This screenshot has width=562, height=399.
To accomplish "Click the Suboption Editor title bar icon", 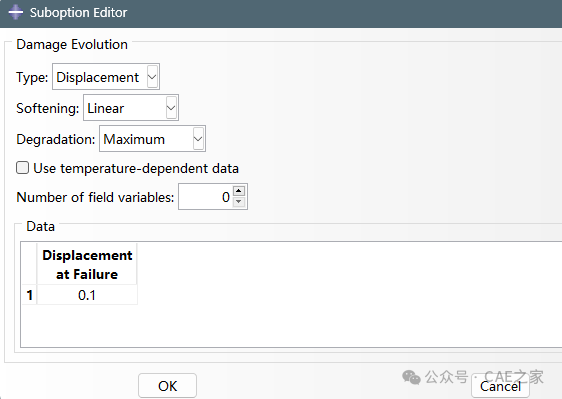I will coord(15,12).
